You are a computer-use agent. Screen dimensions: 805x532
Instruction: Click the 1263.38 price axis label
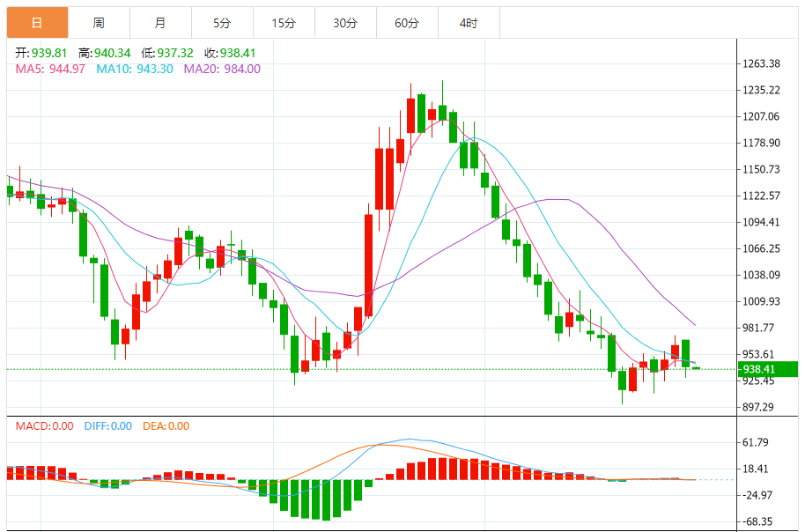pos(762,63)
